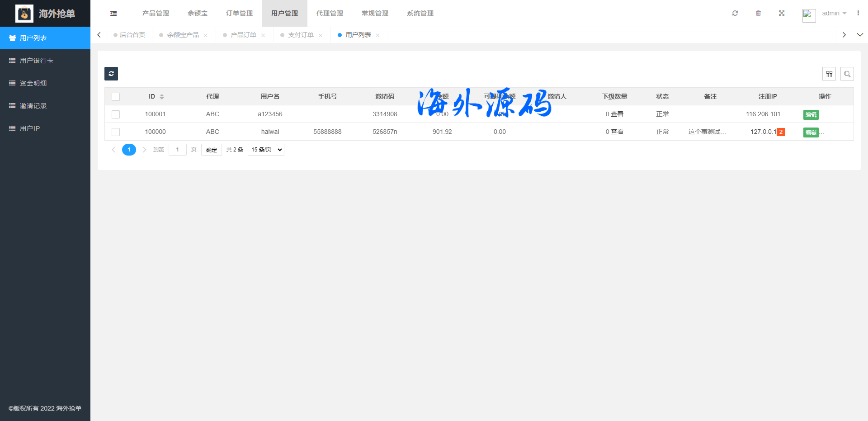Viewport: 868px width, 421px height.
Task: Click the trash clear-cache icon in header
Action: pyautogui.click(x=758, y=13)
